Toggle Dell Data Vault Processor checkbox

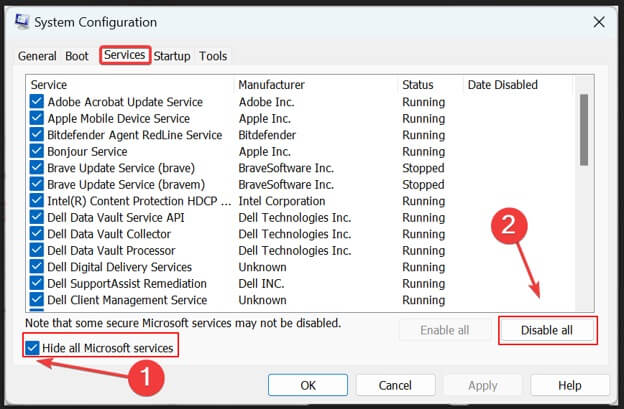pyautogui.click(x=37, y=250)
